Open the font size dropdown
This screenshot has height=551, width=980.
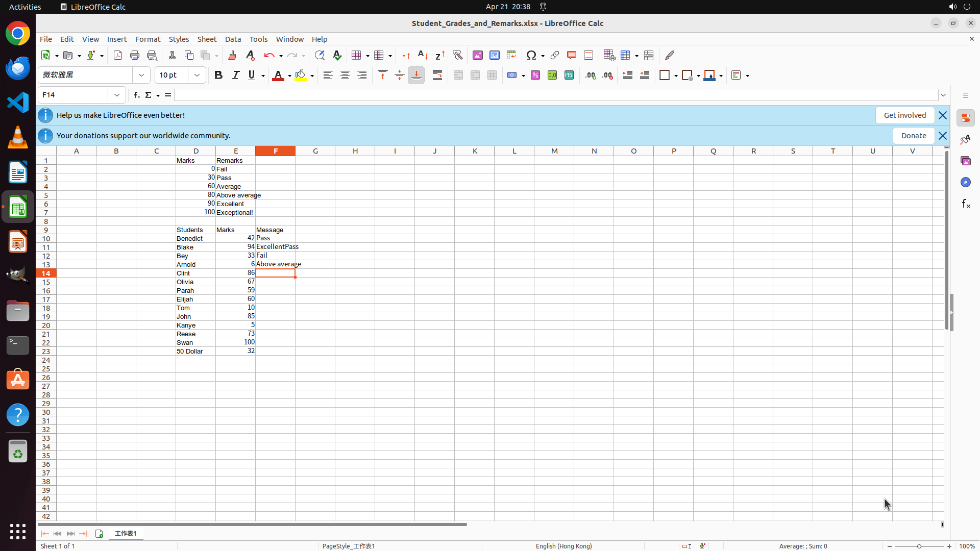point(197,75)
